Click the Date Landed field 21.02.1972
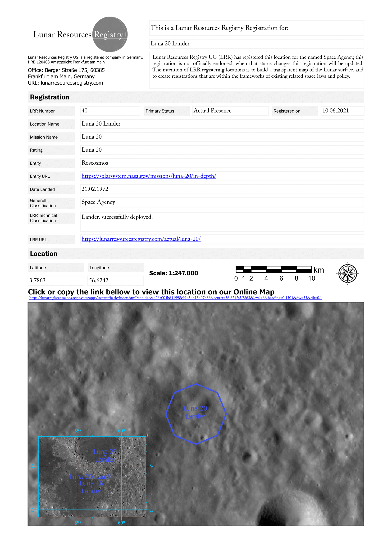The image size is (392, 554). point(222,189)
